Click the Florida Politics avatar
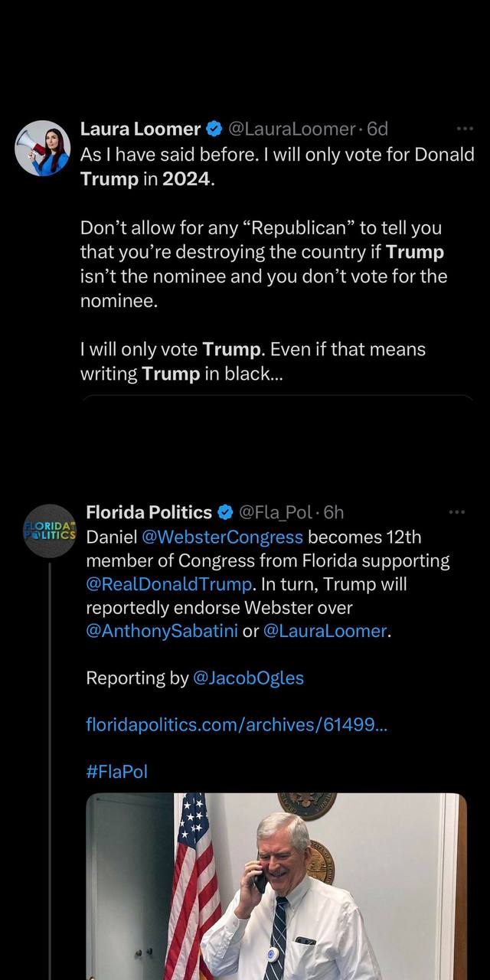490x980 pixels. click(x=50, y=531)
